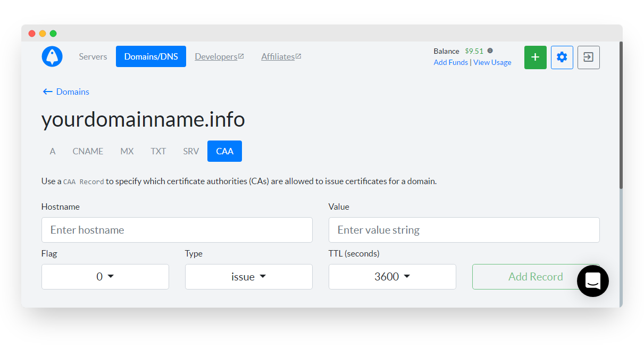Viewport: 644px width, 347px height.
Task: Click the red window close button
Action: pos(32,34)
